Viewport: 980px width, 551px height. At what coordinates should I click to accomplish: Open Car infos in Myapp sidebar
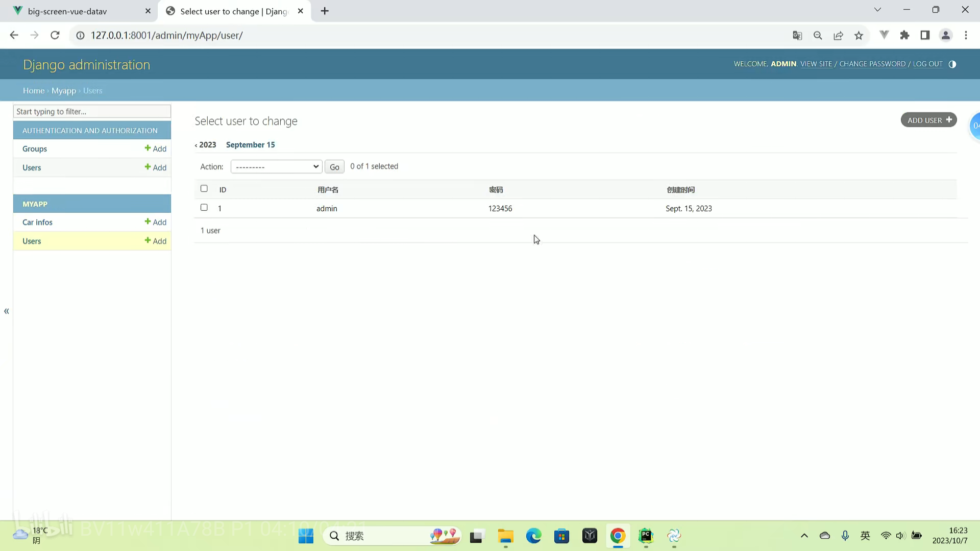pos(37,222)
